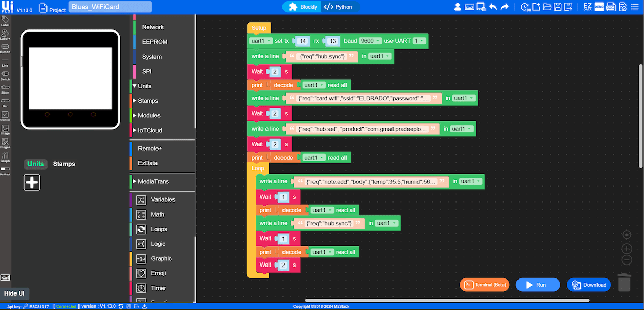This screenshot has height=310, width=644.
Task: Run the program
Action: (538, 285)
